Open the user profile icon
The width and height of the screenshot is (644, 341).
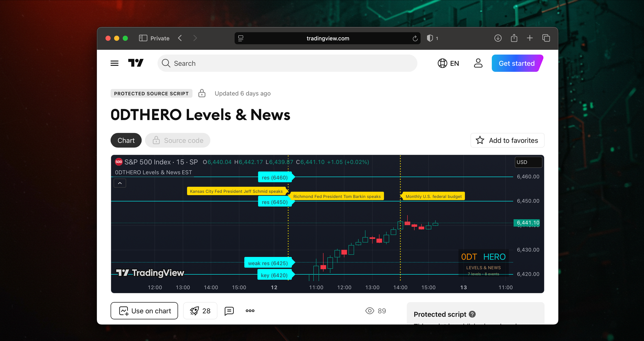pos(478,63)
